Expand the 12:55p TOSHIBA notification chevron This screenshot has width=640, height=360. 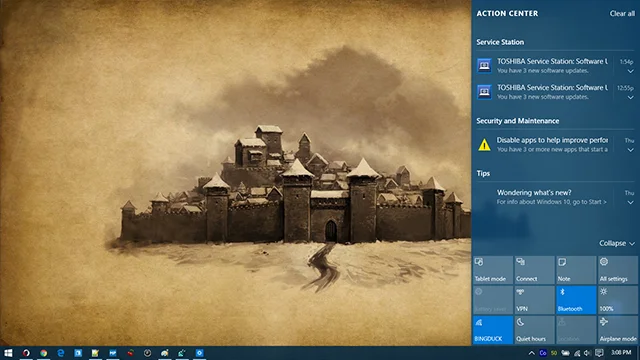click(630, 98)
